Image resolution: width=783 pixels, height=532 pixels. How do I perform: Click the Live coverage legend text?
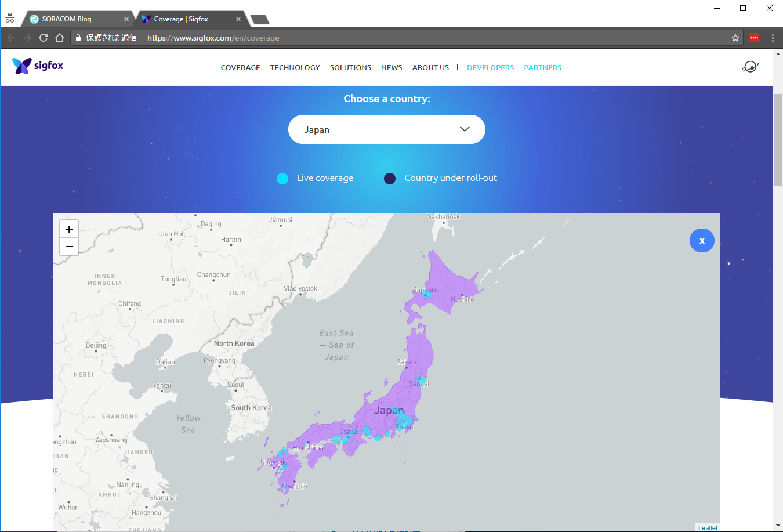tap(325, 178)
